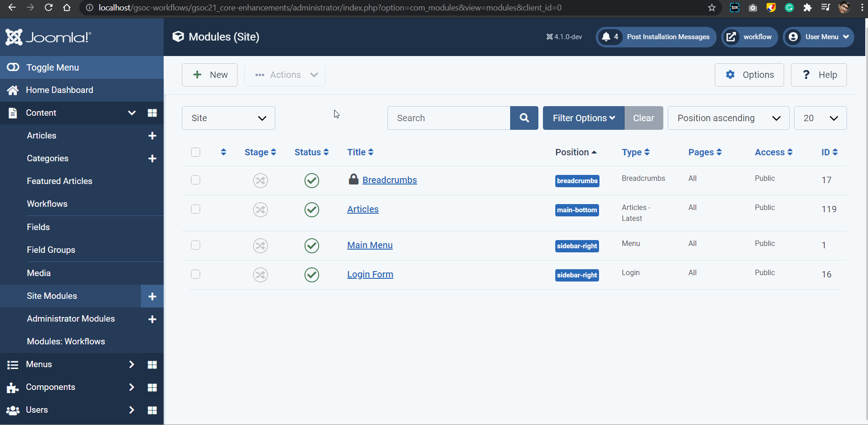Screen dimensions: 868x425
Task: Toggle Main Menu published status
Action: (312, 246)
